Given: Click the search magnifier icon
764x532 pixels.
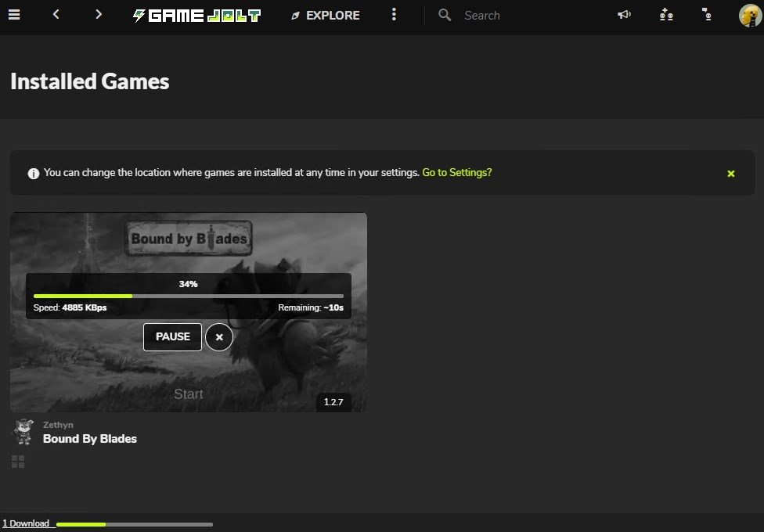Looking at the screenshot, I should click(x=445, y=15).
